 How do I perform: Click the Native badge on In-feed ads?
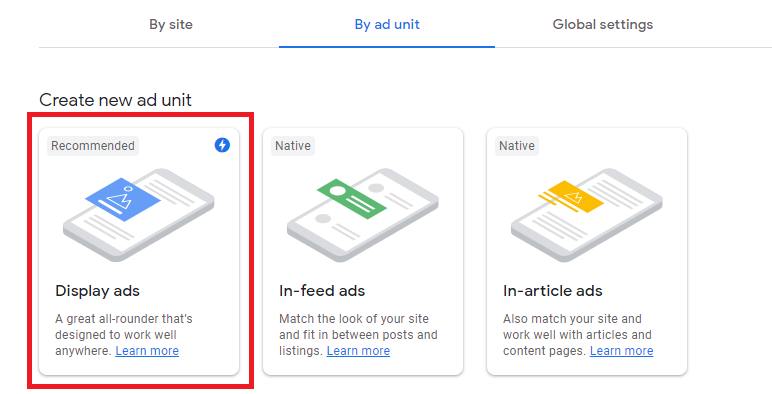293,146
